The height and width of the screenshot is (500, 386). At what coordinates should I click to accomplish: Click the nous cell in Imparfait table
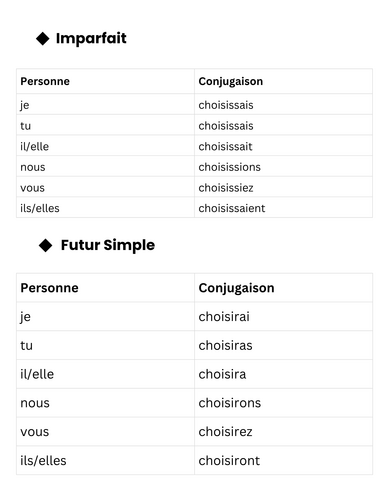(x=105, y=166)
